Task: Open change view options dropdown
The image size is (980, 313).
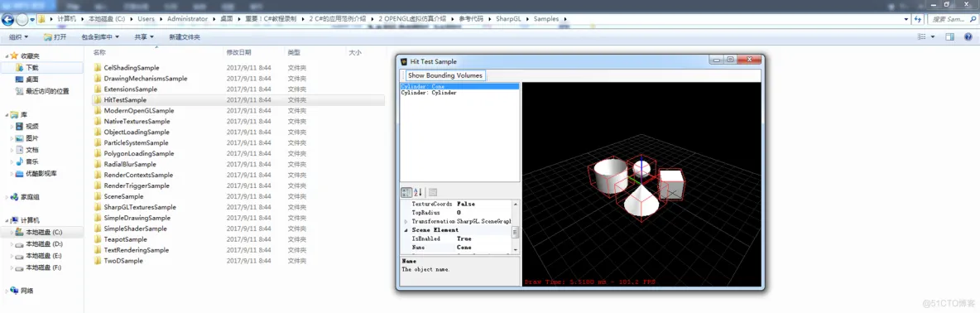Action: [x=933, y=37]
